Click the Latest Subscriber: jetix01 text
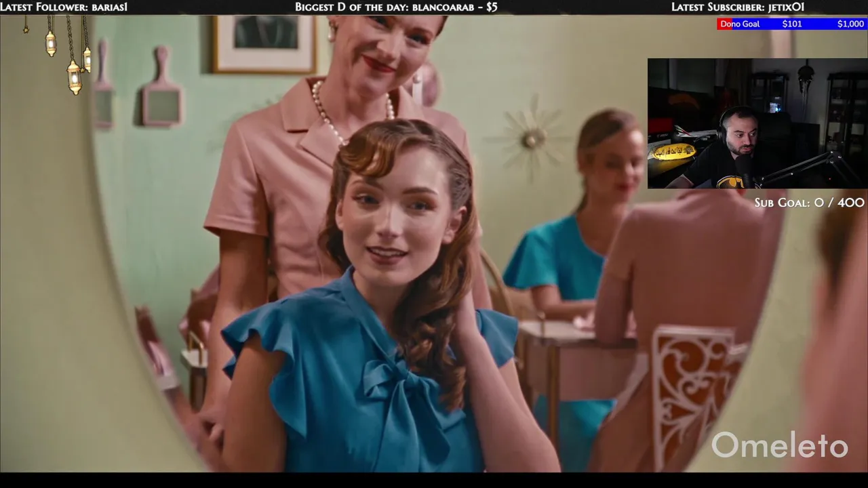Screen dimensions: 868x488 pyautogui.click(x=738, y=7)
